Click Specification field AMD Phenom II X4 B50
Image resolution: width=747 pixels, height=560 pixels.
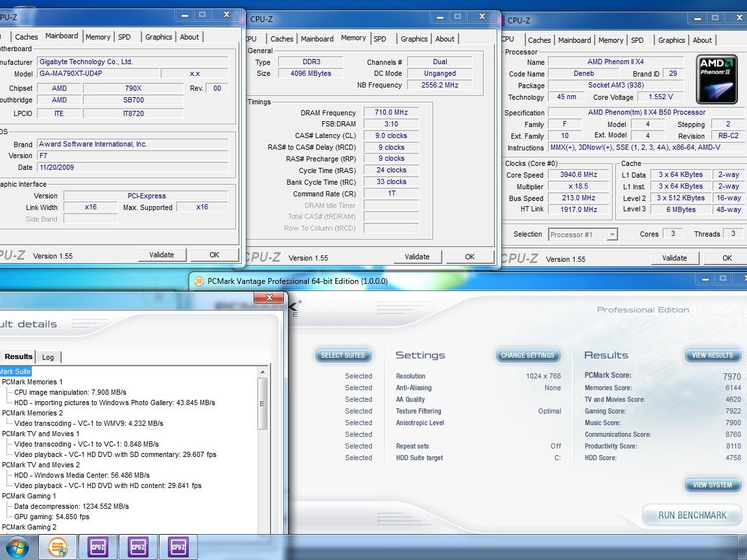pyautogui.click(x=646, y=112)
